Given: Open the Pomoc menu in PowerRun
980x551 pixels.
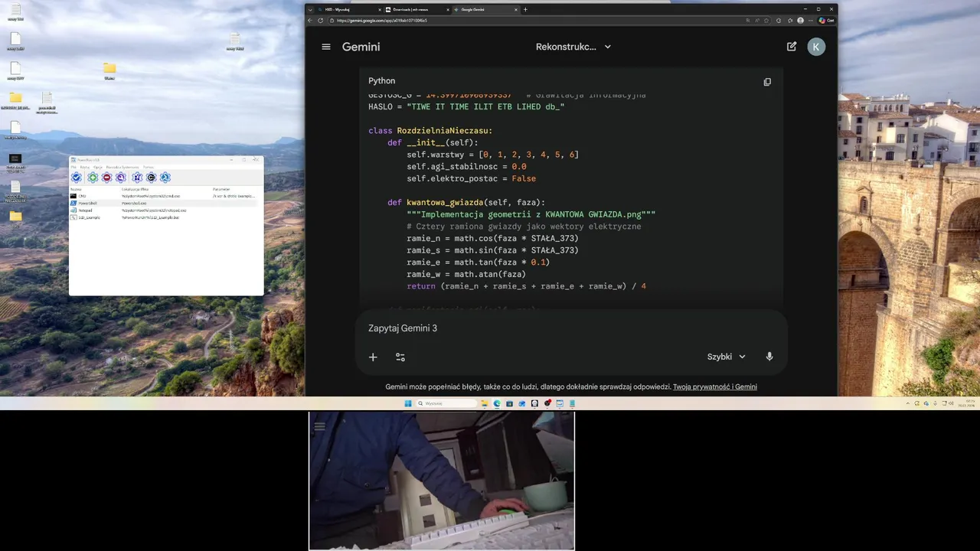Looking at the screenshot, I should [149, 167].
